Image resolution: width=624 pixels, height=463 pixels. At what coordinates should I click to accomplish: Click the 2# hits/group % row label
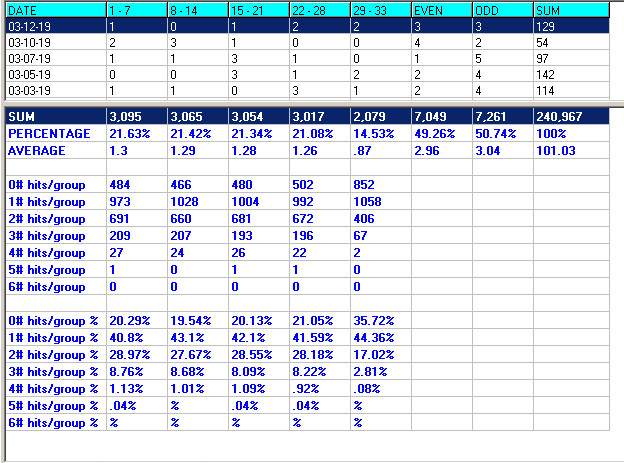point(53,355)
